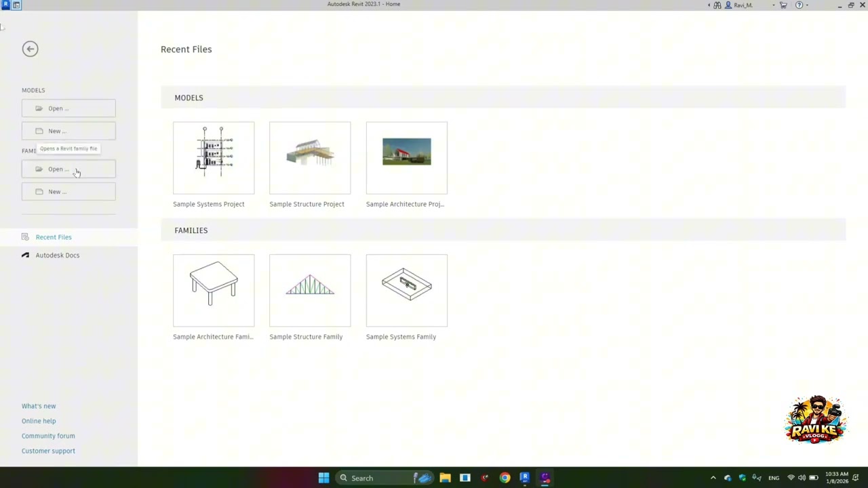Click the OneDrive cloud tray icon
The height and width of the screenshot is (488, 868).
coord(728,478)
